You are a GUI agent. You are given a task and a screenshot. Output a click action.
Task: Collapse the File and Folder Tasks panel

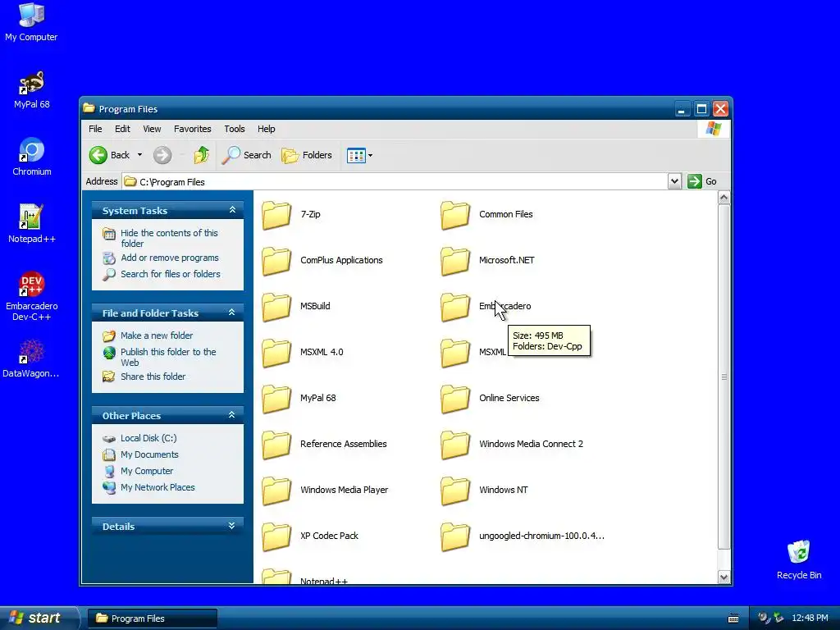pos(232,313)
